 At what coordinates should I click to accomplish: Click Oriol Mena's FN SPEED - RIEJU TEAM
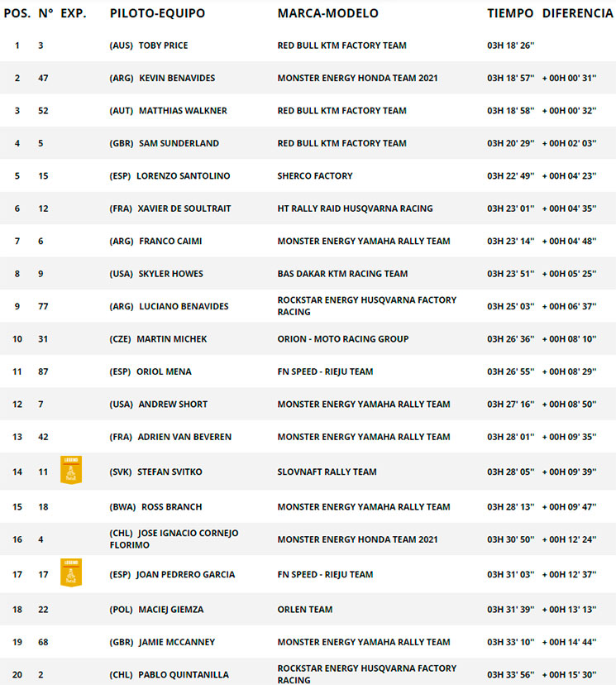(x=325, y=371)
